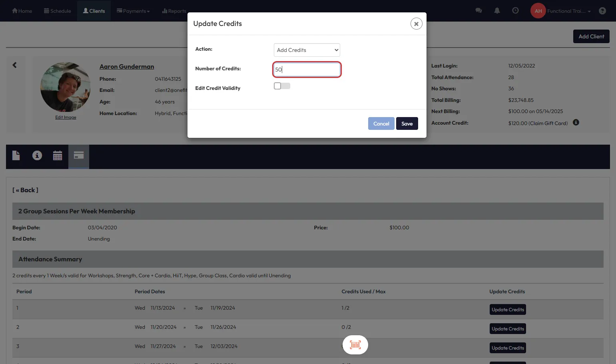Open the Reports menu item

pos(174,11)
